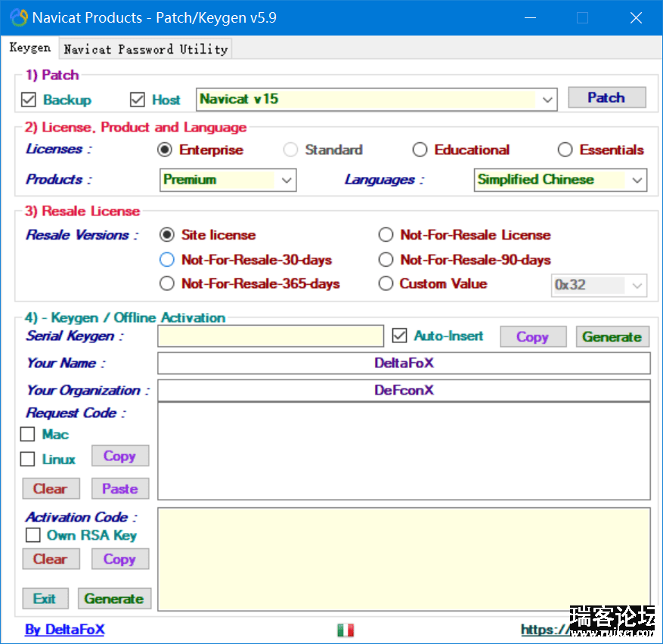Click the Patch button
663x644 pixels.
click(606, 98)
